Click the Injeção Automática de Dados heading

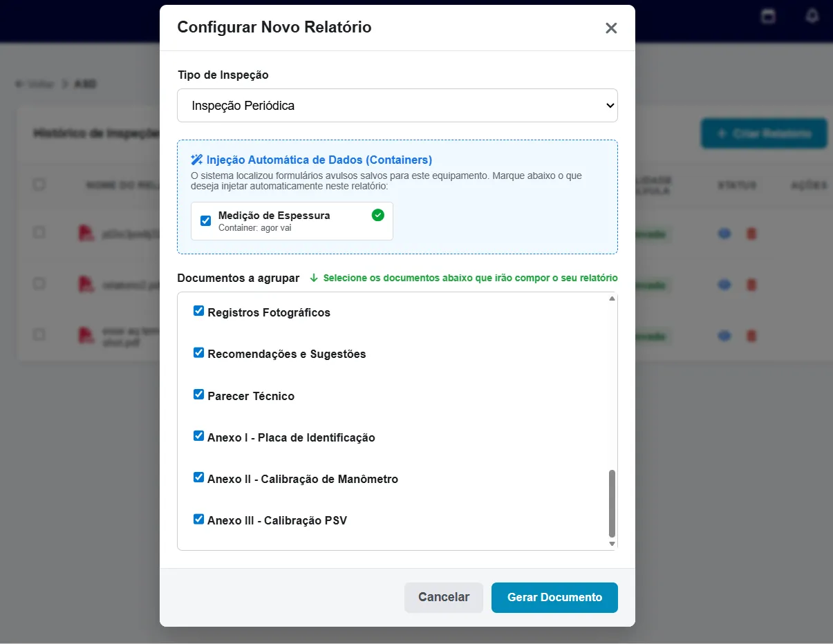(x=319, y=160)
